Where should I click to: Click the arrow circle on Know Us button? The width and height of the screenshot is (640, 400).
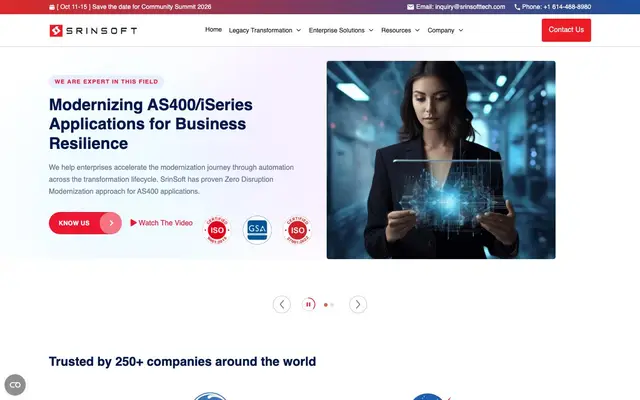[x=111, y=223]
